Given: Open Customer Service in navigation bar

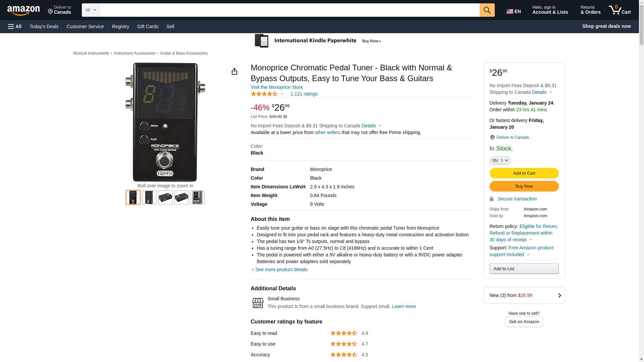Looking at the screenshot, I should click(x=85, y=26).
